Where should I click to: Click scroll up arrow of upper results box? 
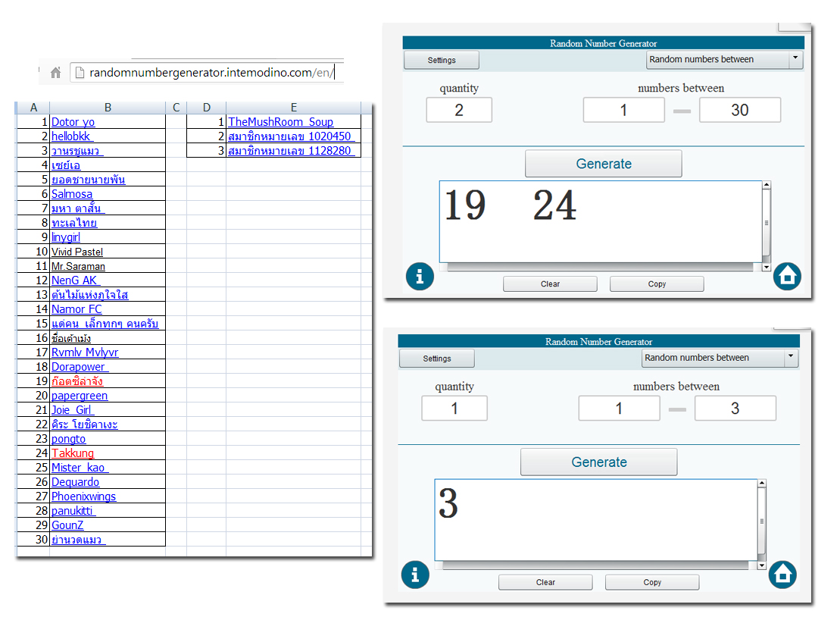pos(767,185)
